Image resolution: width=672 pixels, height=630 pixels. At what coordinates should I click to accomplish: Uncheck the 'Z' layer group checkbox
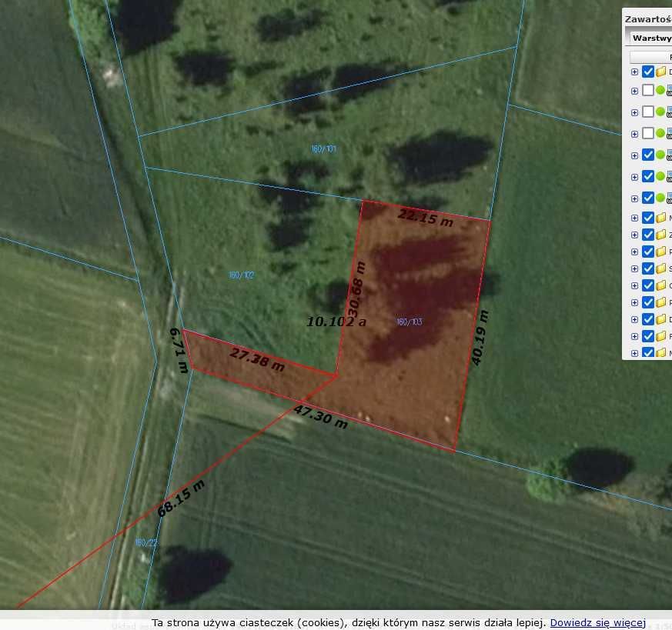(648, 235)
